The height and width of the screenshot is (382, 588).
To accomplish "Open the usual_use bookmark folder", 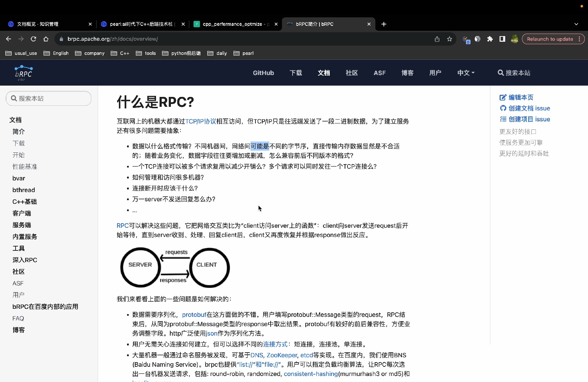I will click(x=22, y=53).
